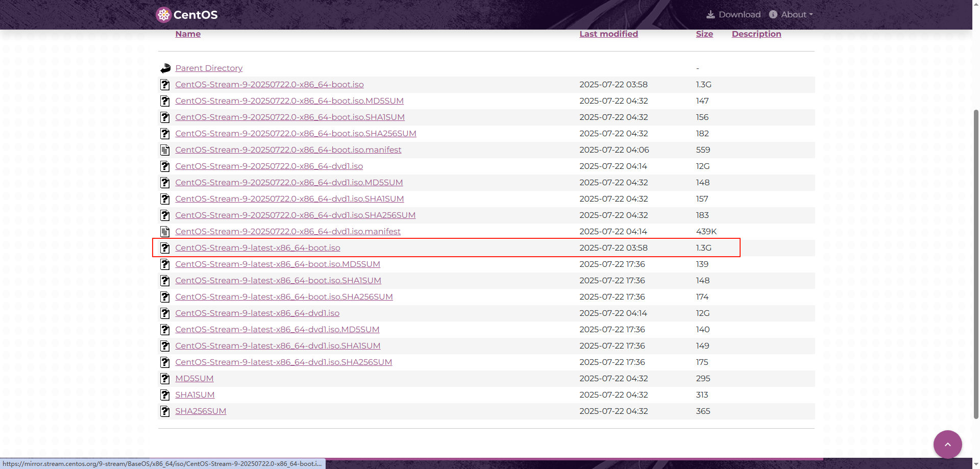Screen dimensions: 980x469
Task: Open 20250722.0 dvd1.iso.SHA1SUM link
Action: (x=289, y=199)
